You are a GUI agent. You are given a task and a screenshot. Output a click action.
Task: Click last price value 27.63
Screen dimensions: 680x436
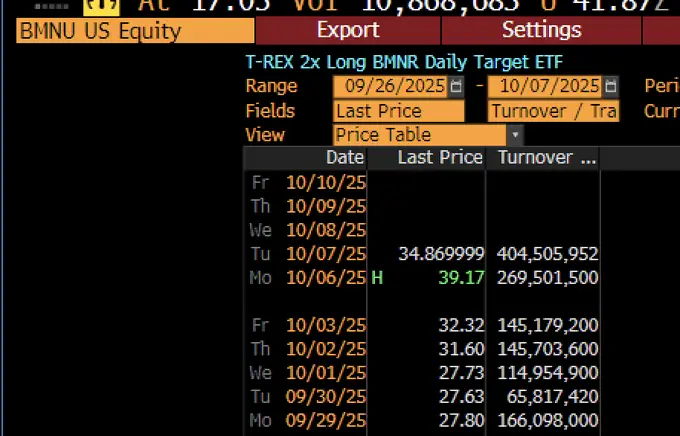coord(461,397)
